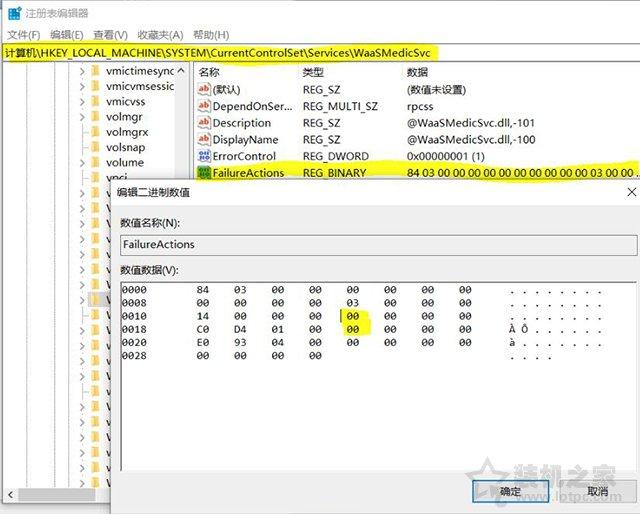Click byte 84 at offset 0000

pyautogui.click(x=202, y=290)
